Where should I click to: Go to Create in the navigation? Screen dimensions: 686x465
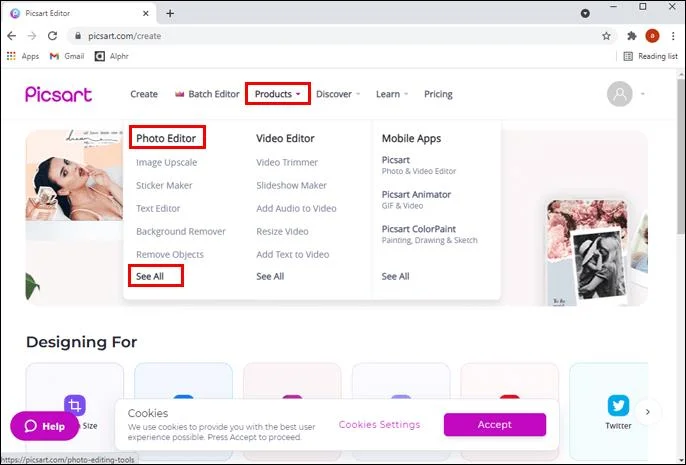(144, 94)
